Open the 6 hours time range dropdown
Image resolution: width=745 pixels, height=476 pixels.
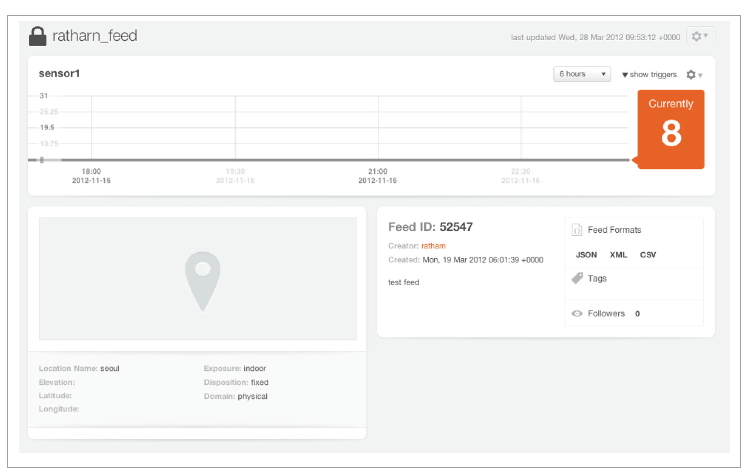coord(583,74)
